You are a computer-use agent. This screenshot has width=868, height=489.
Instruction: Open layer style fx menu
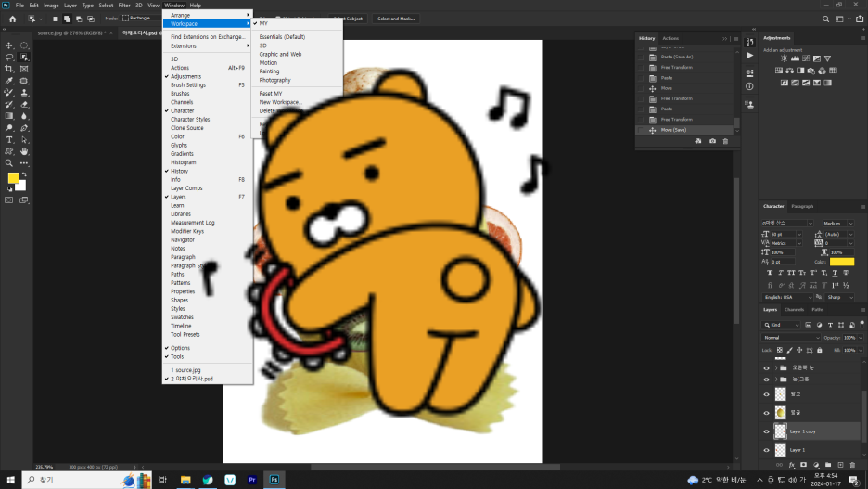(x=792, y=465)
